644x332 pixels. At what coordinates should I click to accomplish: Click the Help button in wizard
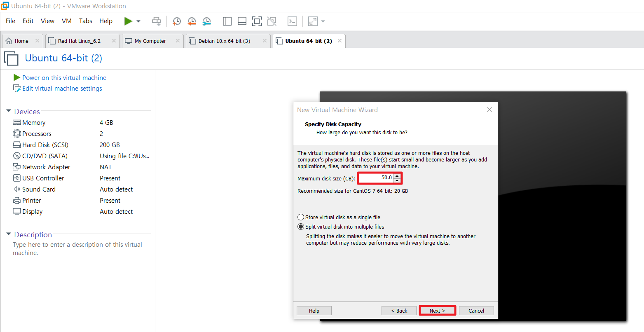(314, 311)
